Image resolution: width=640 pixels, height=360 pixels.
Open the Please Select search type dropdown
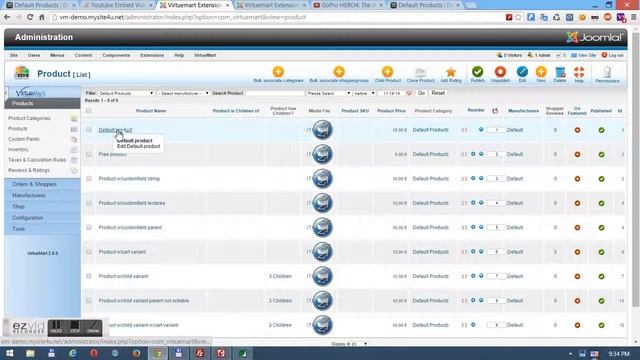[329, 93]
